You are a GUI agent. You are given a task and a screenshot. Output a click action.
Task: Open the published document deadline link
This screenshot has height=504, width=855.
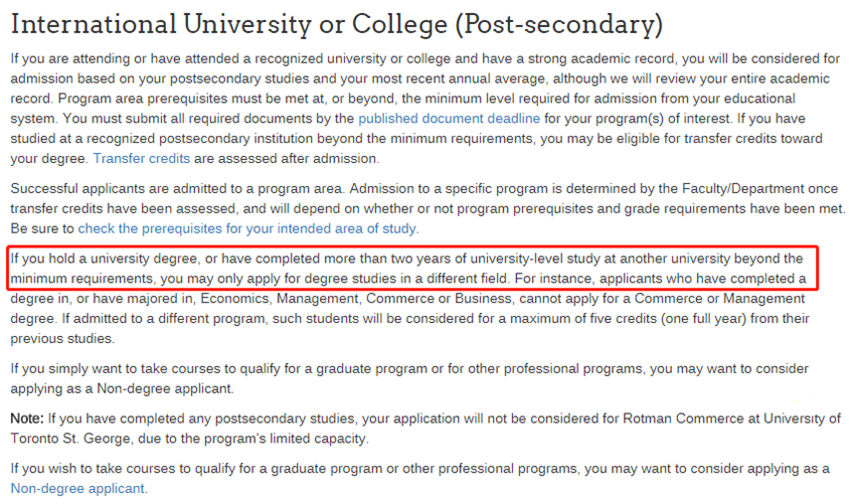pyautogui.click(x=449, y=118)
